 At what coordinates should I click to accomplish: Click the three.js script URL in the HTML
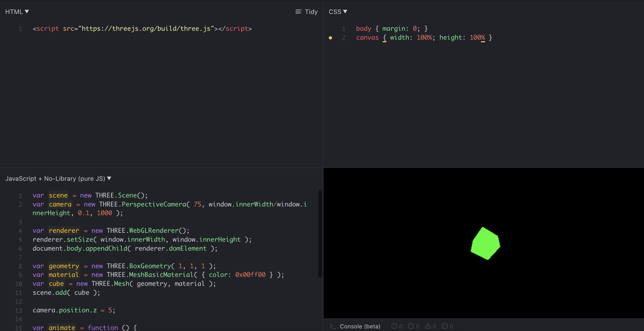pyautogui.click(x=146, y=29)
